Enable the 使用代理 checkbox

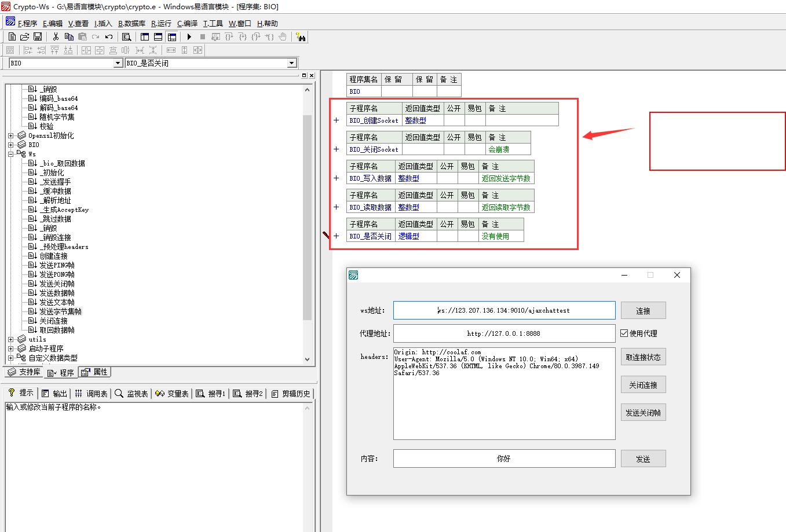(x=624, y=333)
